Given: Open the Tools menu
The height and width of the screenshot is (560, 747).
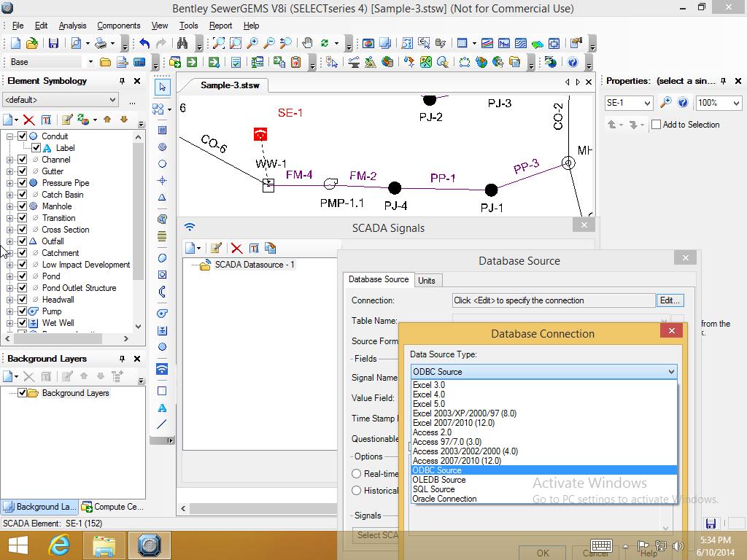Looking at the screenshot, I should [189, 26].
